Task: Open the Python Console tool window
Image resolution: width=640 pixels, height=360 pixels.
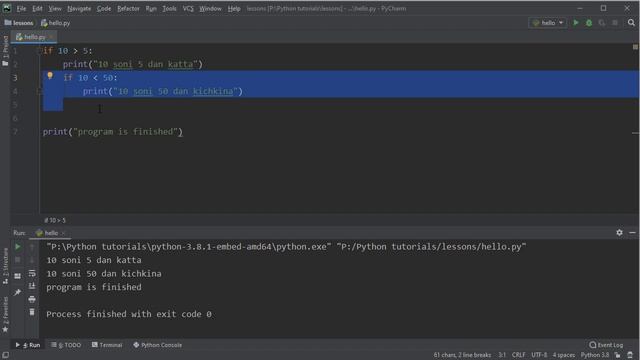Action: (x=158, y=345)
